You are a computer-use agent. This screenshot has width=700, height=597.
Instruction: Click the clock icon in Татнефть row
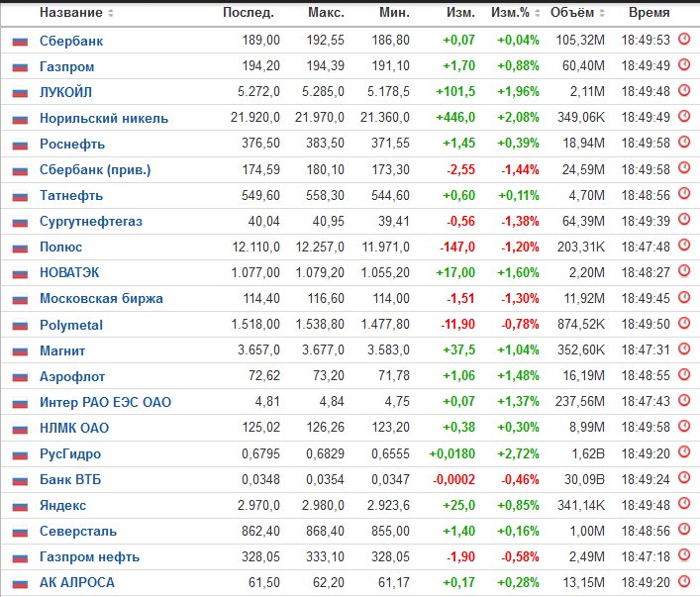tap(684, 194)
